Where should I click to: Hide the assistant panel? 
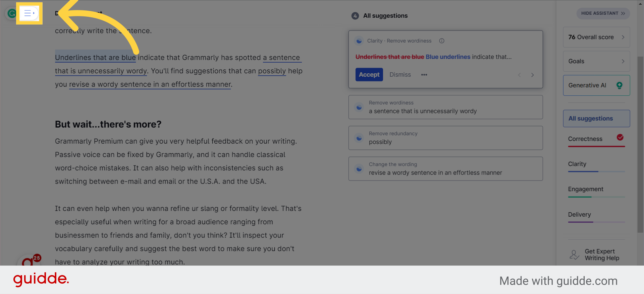[x=603, y=13]
